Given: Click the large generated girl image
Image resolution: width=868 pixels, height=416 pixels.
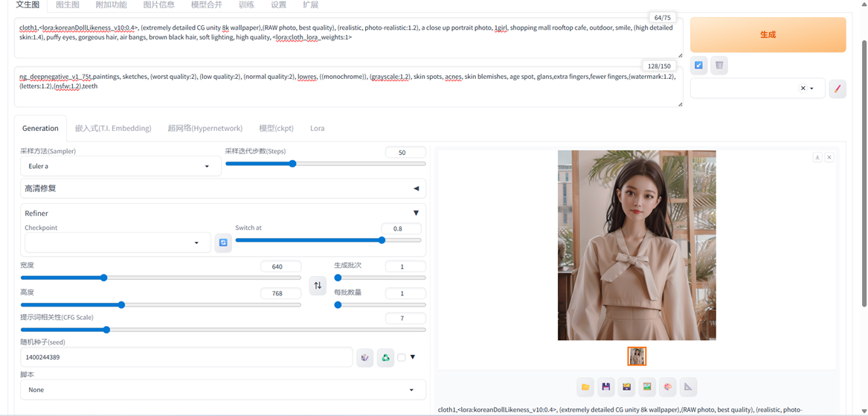Looking at the screenshot, I should [637, 246].
